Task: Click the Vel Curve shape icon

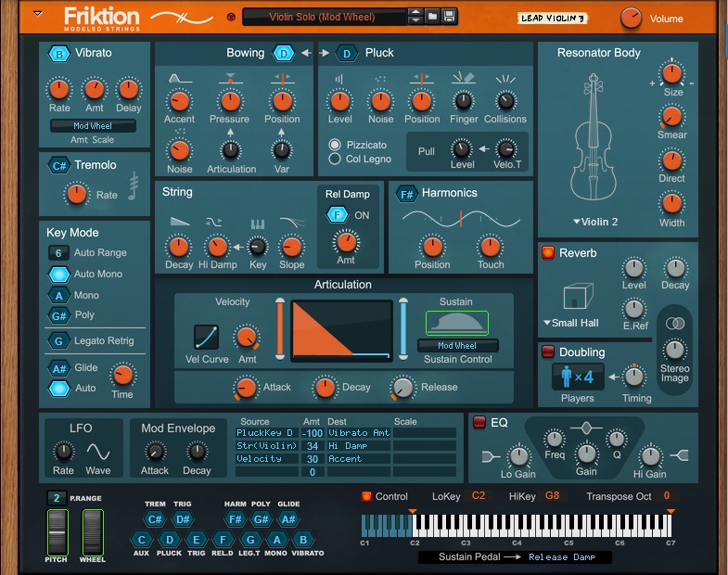Action: (x=207, y=337)
